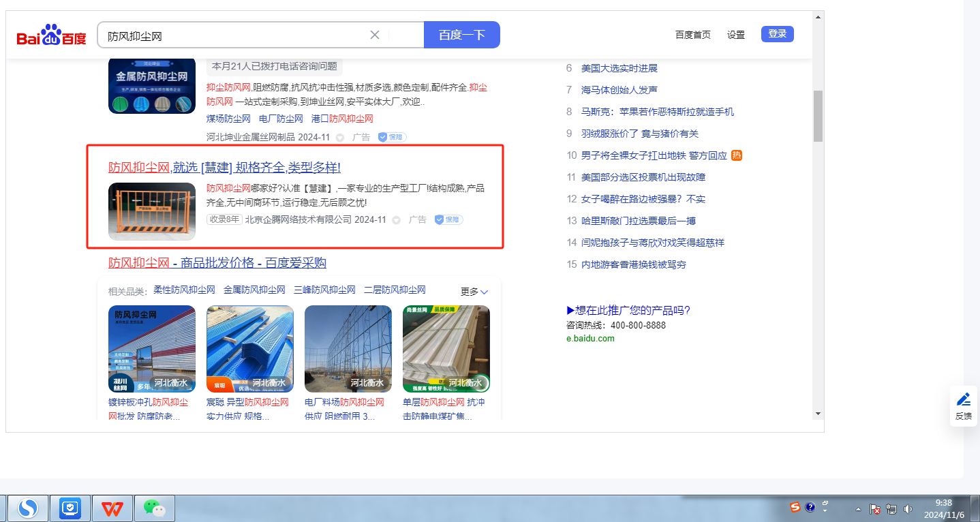Go to 百度首页
Viewport: 980px width, 522px height.
tap(693, 35)
